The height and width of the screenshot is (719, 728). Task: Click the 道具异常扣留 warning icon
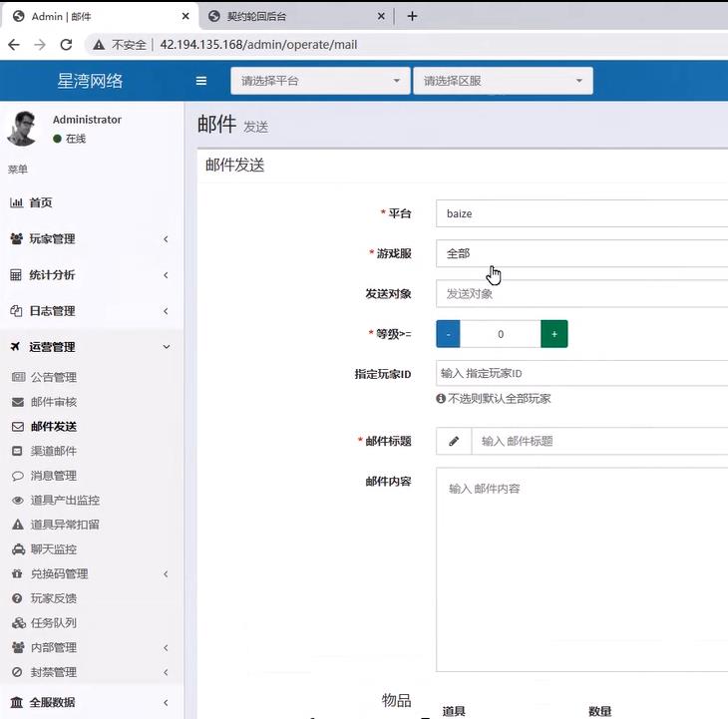[x=18, y=525]
